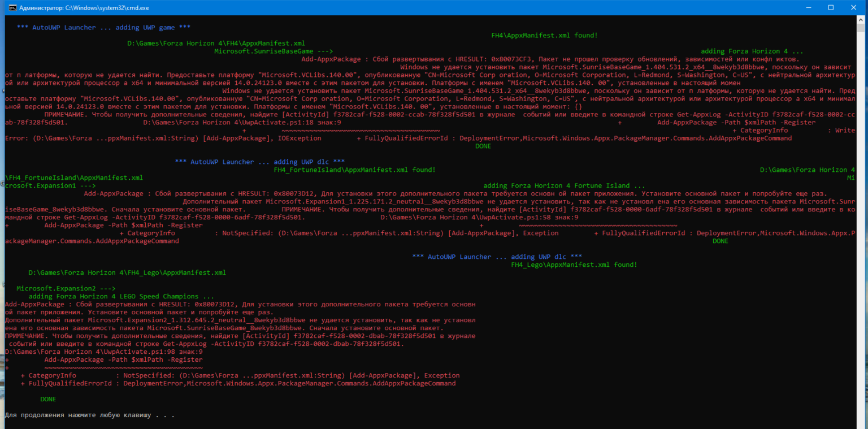Click path 'D:\Games\Forza Horizon 4\FH4\AppxManifest.xml'

pos(216,43)
